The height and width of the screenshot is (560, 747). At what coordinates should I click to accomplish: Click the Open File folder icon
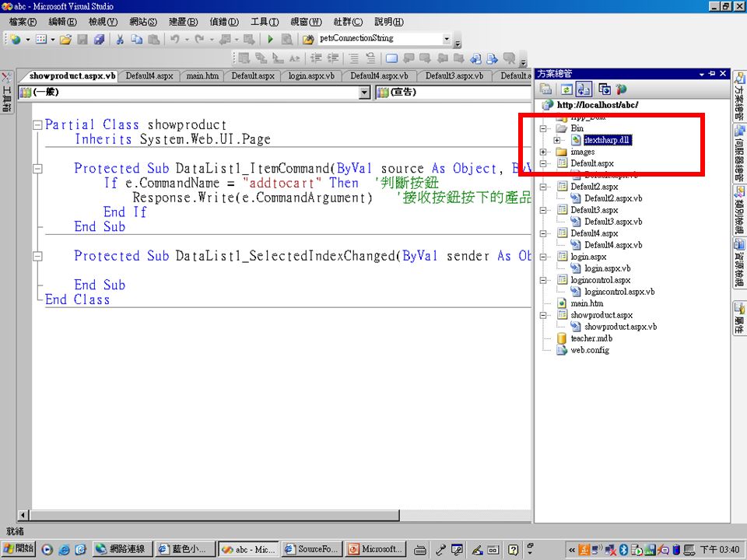(x=65, y=40)
